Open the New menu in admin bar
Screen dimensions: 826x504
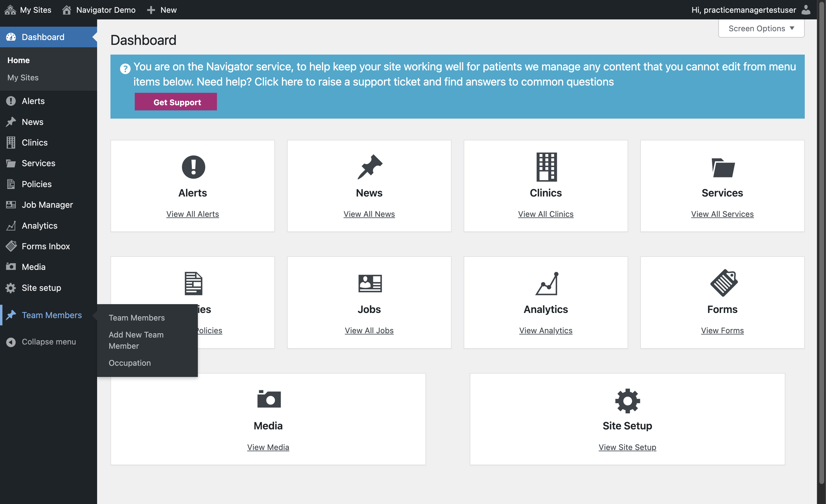click(161, 10)
